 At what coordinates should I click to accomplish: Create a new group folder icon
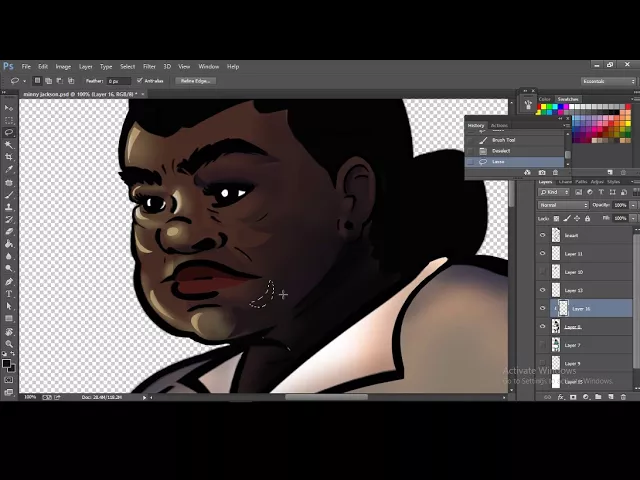[x=598, y=397]
